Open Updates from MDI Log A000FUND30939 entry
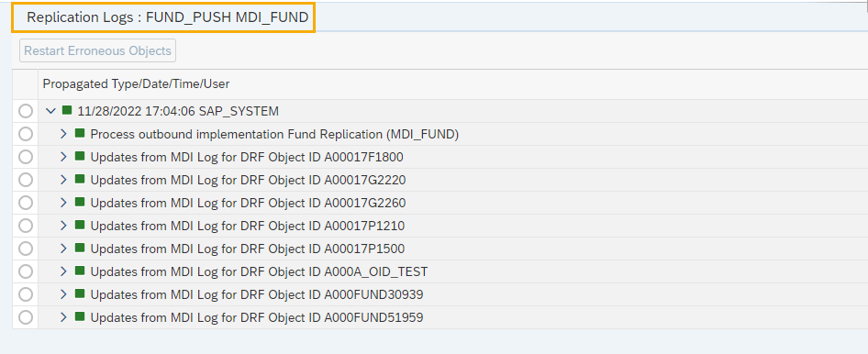Image resolution: width=868 pixels, height=354 pixels. point(257,294)
